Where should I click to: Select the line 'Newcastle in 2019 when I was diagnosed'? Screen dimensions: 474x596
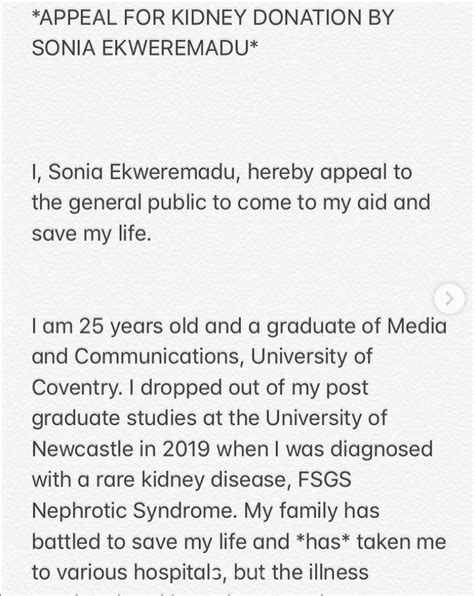(232, 449)
